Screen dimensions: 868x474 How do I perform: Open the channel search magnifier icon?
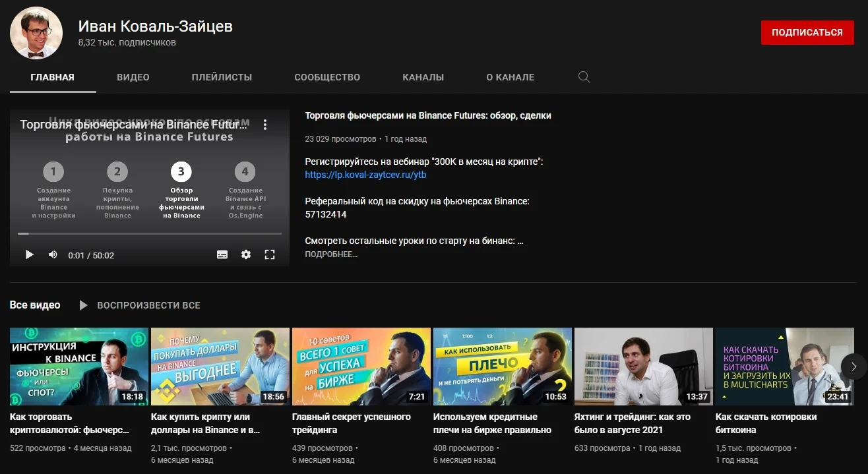[x=584, y=77]
